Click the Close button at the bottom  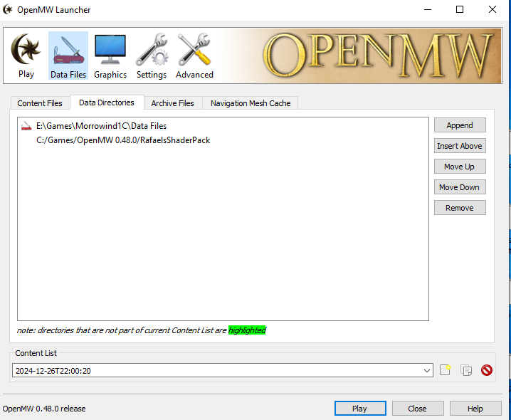coord(418,409)
